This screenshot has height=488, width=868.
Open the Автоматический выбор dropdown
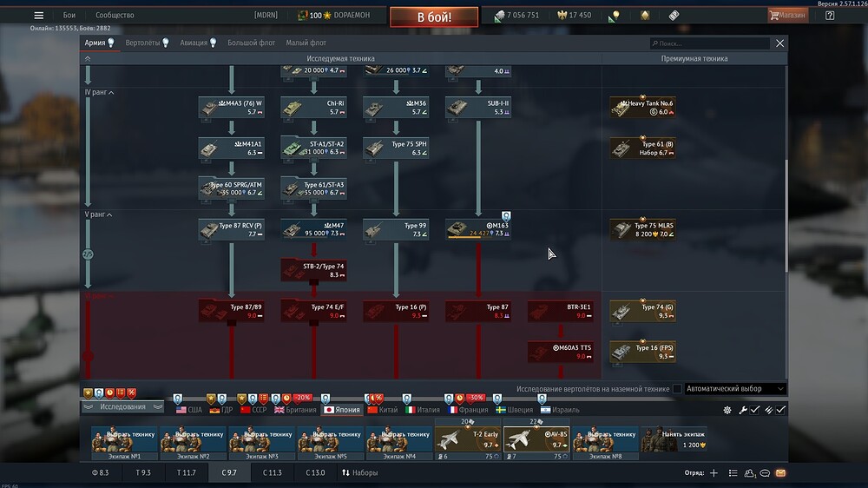coord(735,389)
